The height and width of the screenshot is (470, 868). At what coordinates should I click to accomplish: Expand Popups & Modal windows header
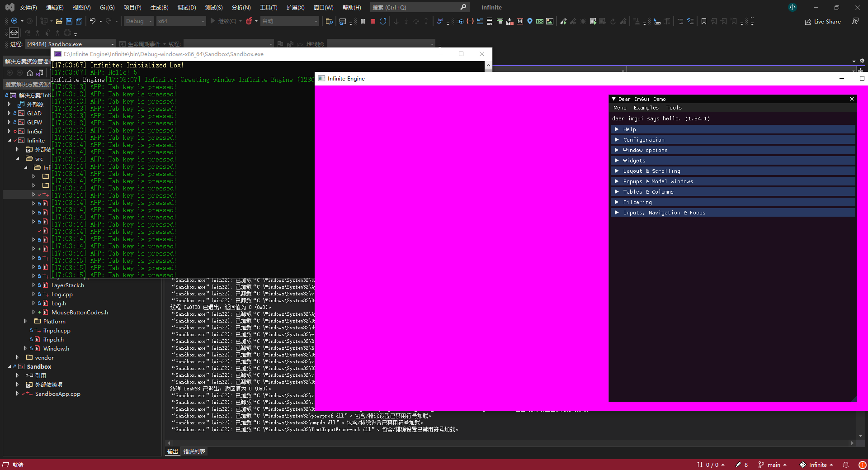coord(733,181)
